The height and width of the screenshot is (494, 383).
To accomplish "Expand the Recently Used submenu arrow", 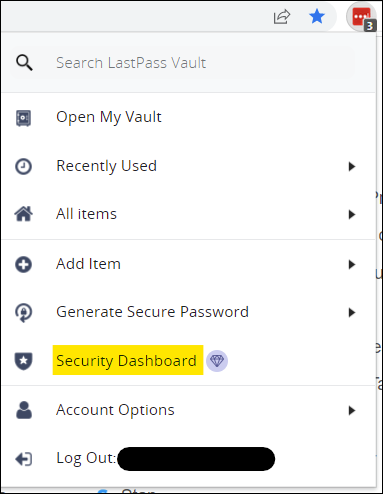I will pyautogui.click(x=352, y=166).
